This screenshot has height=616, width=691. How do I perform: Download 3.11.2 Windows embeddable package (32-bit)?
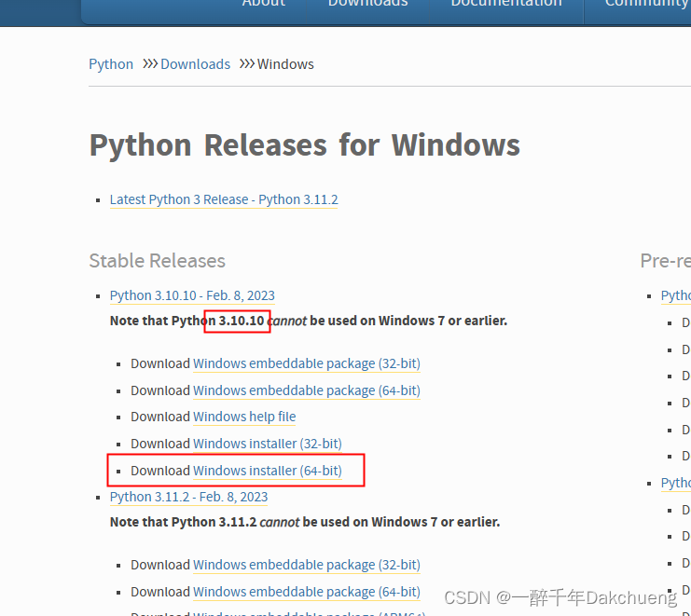tap(306, 565)
